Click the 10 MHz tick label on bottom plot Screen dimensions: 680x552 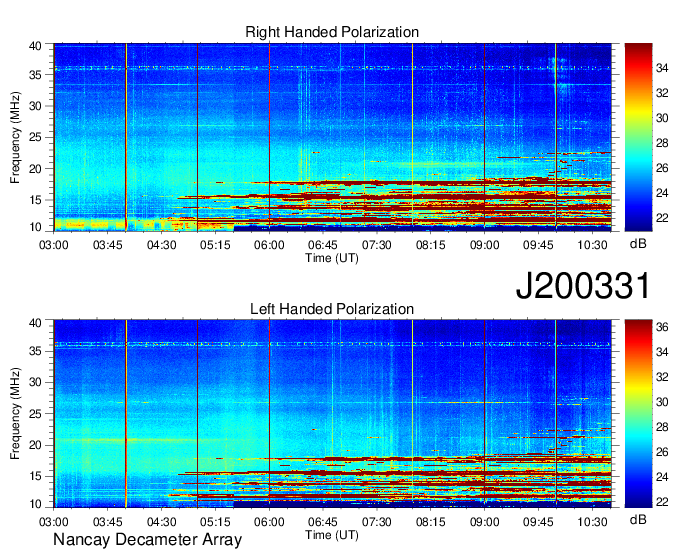(x=35, y=504)
